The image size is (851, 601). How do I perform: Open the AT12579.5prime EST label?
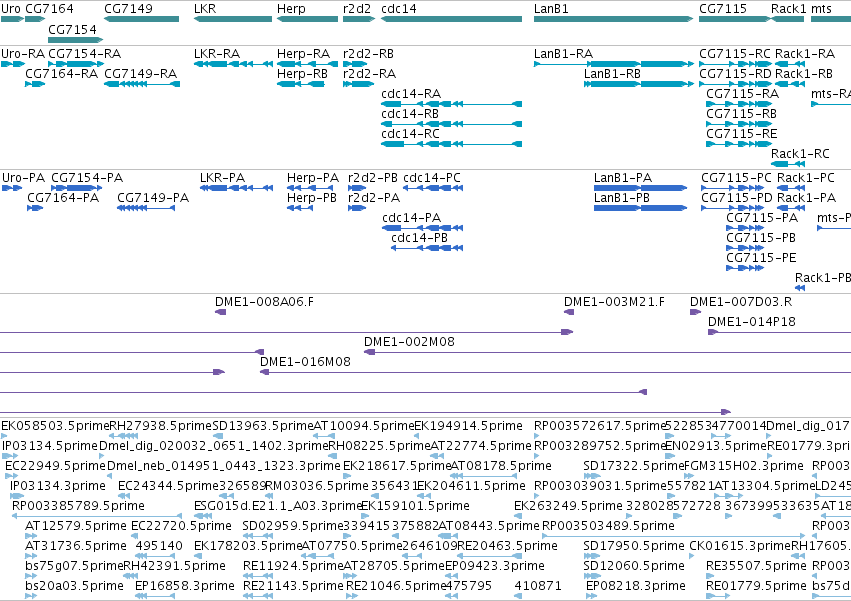pos(76,526)
